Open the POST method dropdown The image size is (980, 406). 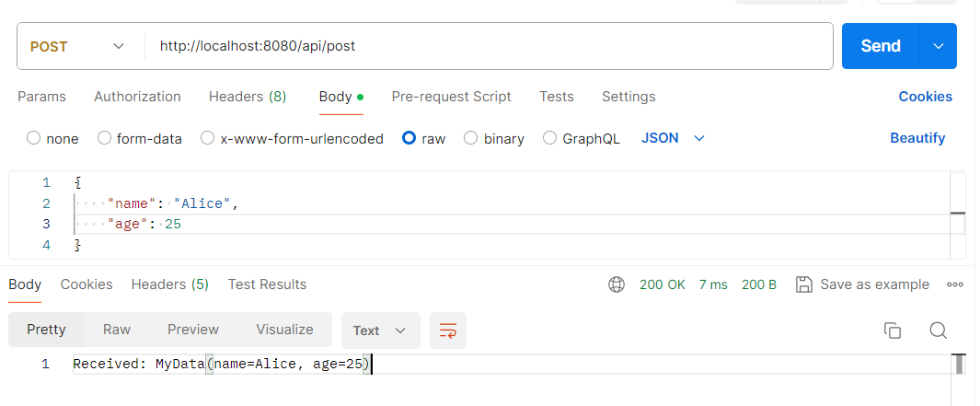click(77, 46)
